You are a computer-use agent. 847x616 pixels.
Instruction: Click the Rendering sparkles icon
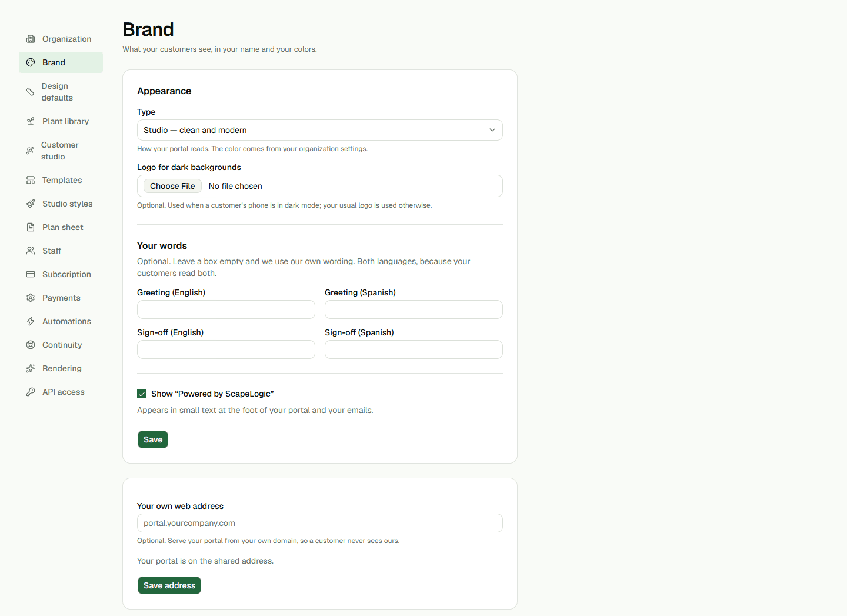31,368
